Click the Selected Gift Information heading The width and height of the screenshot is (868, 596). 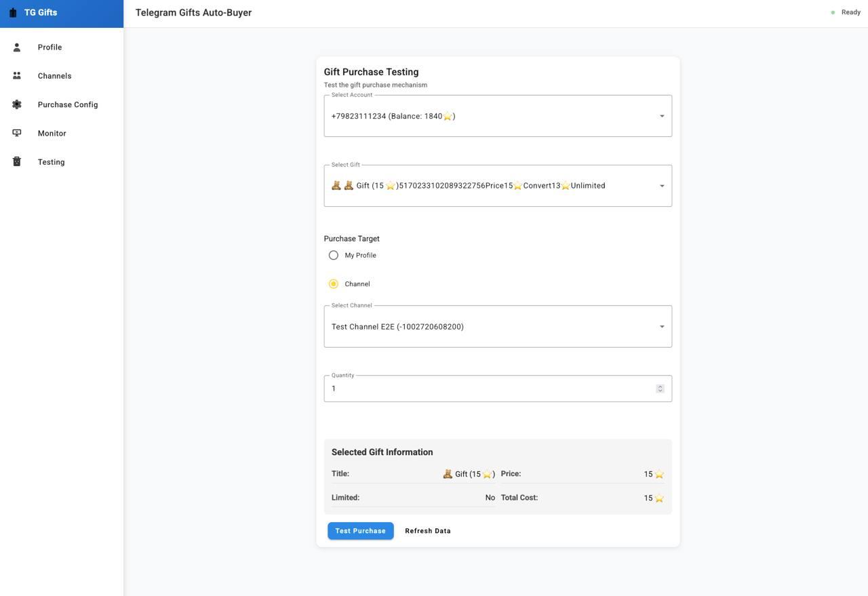(x=382, y=452)
